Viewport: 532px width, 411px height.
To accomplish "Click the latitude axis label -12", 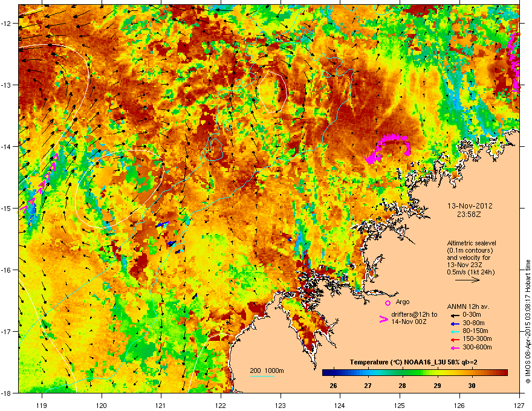I will [7, 24].
